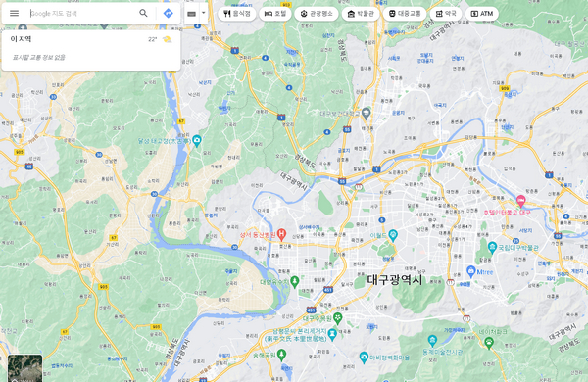Viewport: 588px width, 382px height.
Task: Click the 대구광역시 city label
Action: (395, 280)
